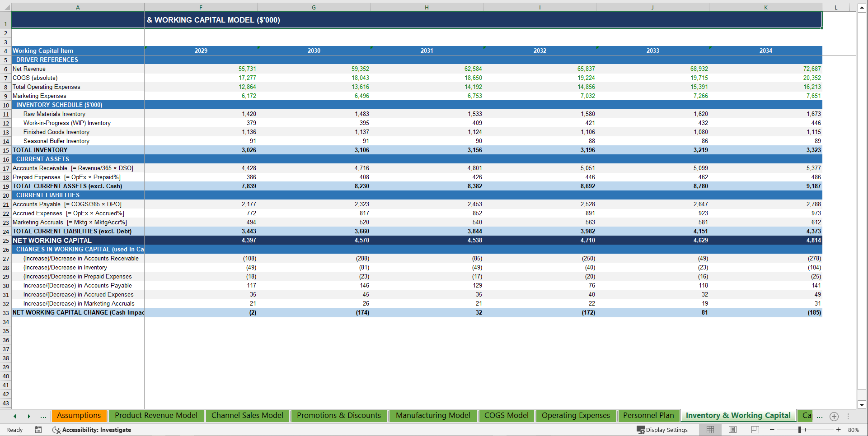Click the next-sheet navigation arrow
This screenshot has height=436, width=868.
pos(29,416)
